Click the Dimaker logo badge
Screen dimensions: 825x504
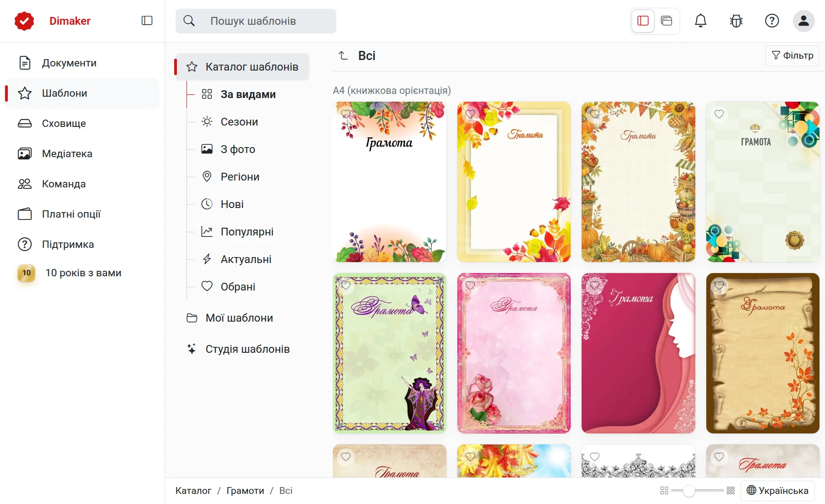click(x=24, y=21)
